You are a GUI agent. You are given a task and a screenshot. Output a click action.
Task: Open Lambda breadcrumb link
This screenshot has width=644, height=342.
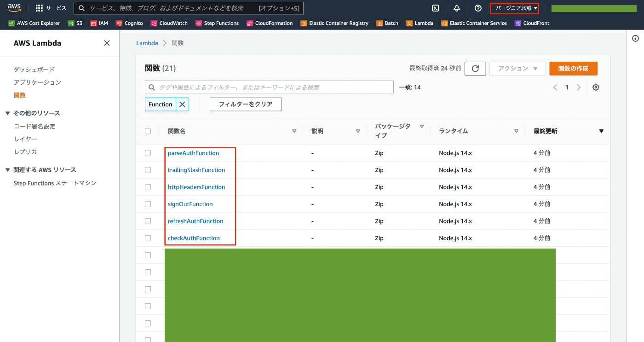(147, 43)
